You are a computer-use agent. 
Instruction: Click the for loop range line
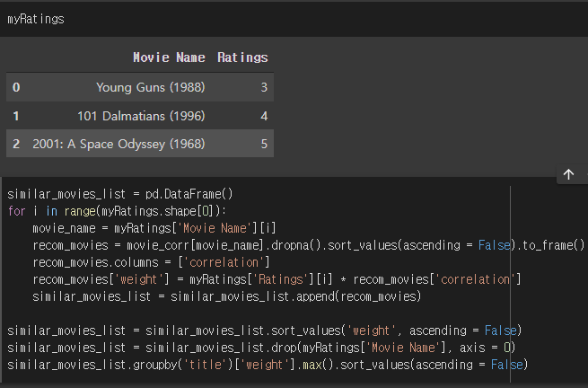click(x=117, y=211)
